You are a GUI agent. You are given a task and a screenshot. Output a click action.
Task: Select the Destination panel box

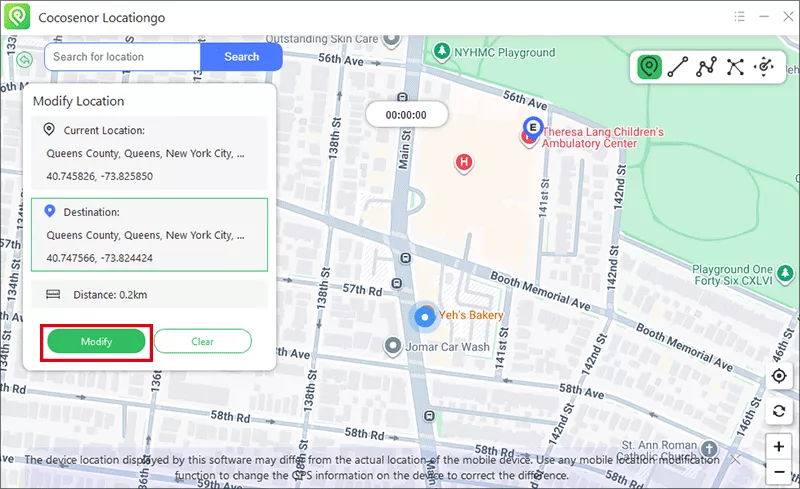[x=148, y=235]
